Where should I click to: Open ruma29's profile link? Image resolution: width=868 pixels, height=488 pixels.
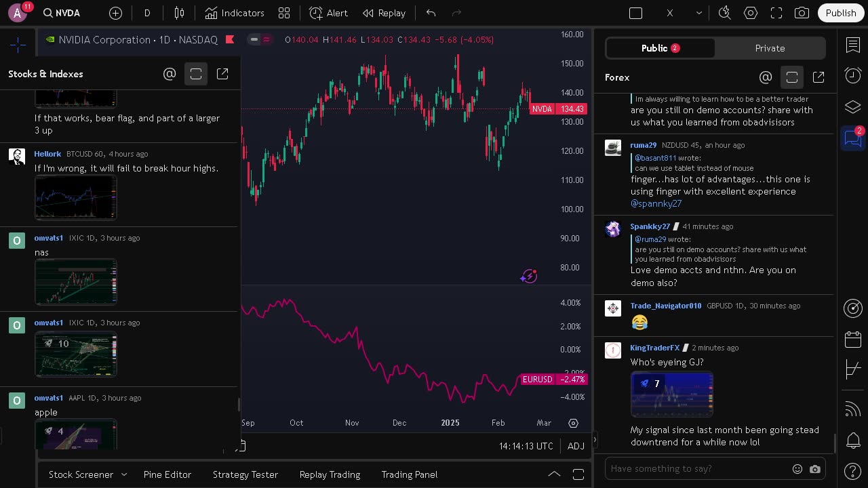643,145
